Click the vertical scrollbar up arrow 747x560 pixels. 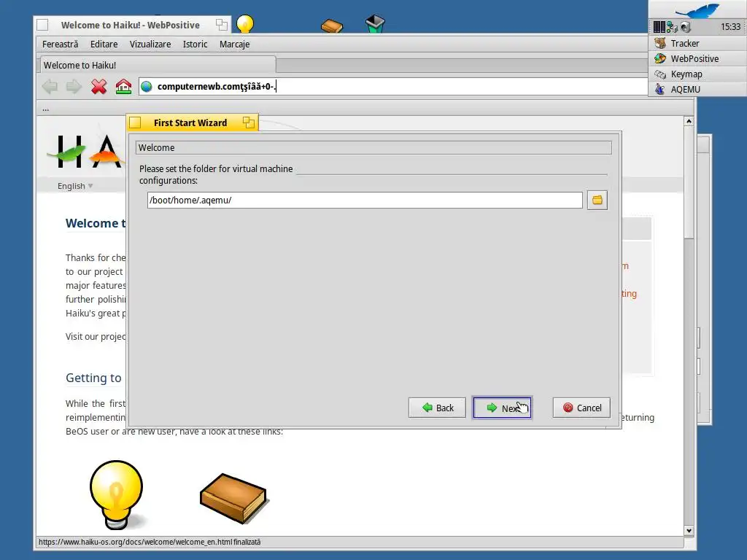point(689,122)
